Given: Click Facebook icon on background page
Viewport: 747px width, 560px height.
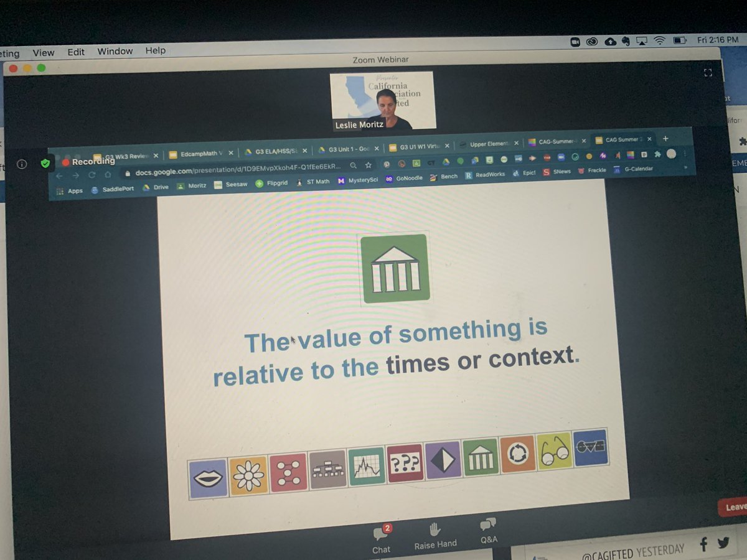Looking at the screenshot, I should click(x=703, y=545).
